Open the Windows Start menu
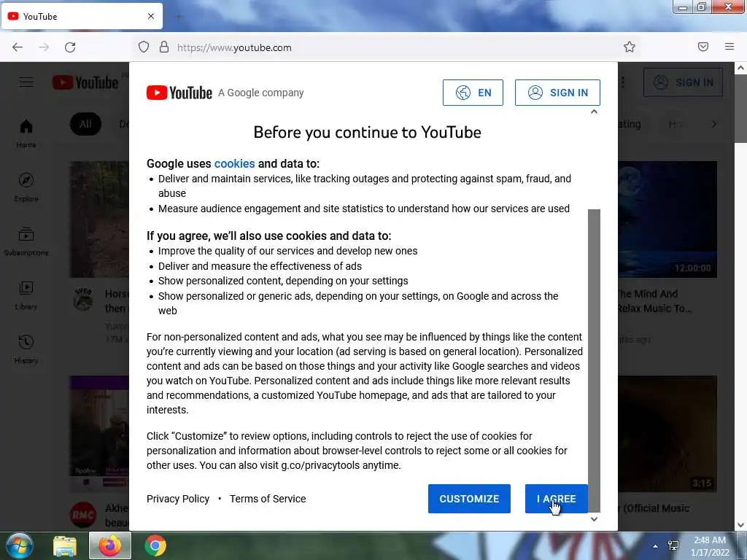Image resolution: width=747 pixels, height=560 pixels. pos(19,545)
